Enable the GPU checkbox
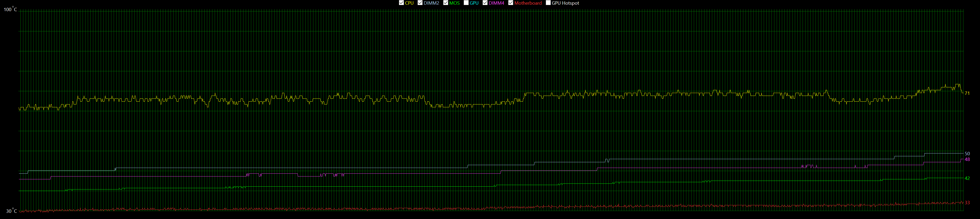The image size is (980, 219). [x=466, y=3]
